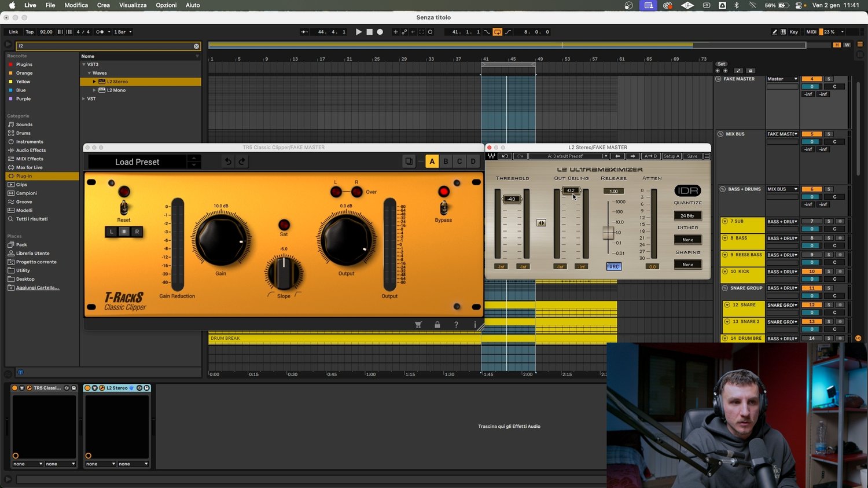Screen dimensions: 868x488
Task: Toggle the Bypass switch on Classic Clipper
Action: pos(444,207)
